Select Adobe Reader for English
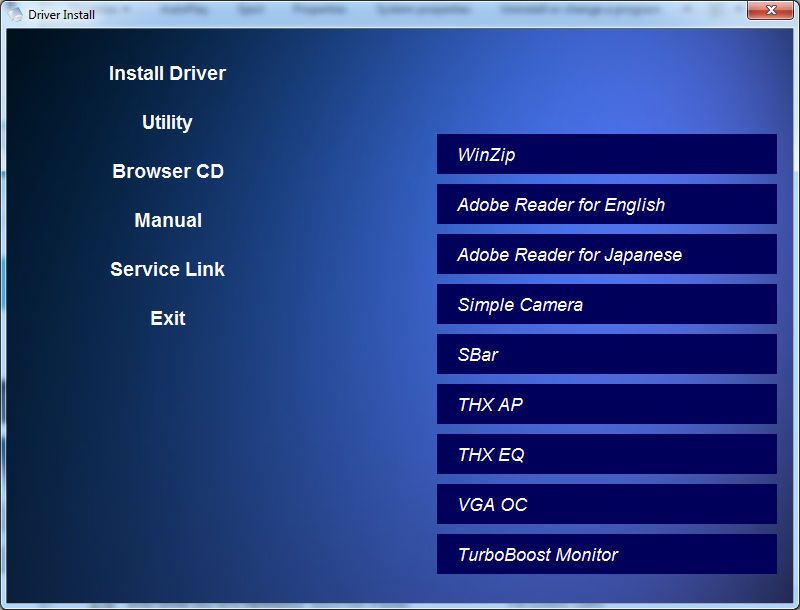 [606, 204]
